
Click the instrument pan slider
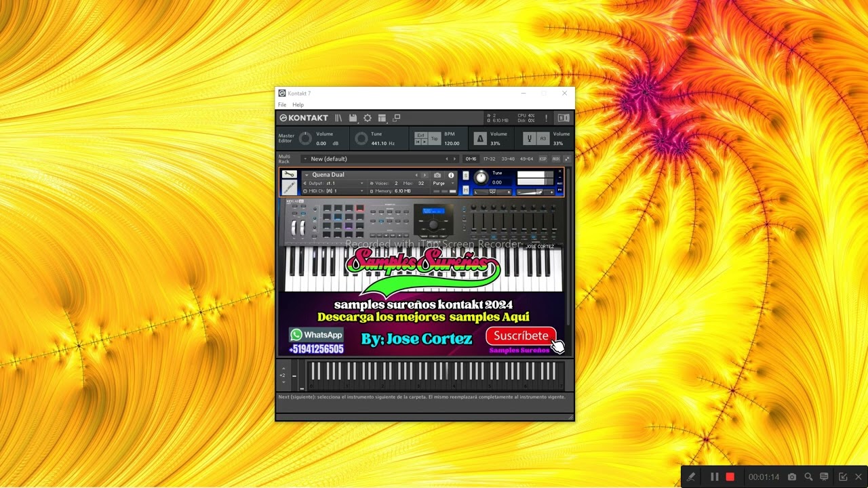tap(492, 192)
